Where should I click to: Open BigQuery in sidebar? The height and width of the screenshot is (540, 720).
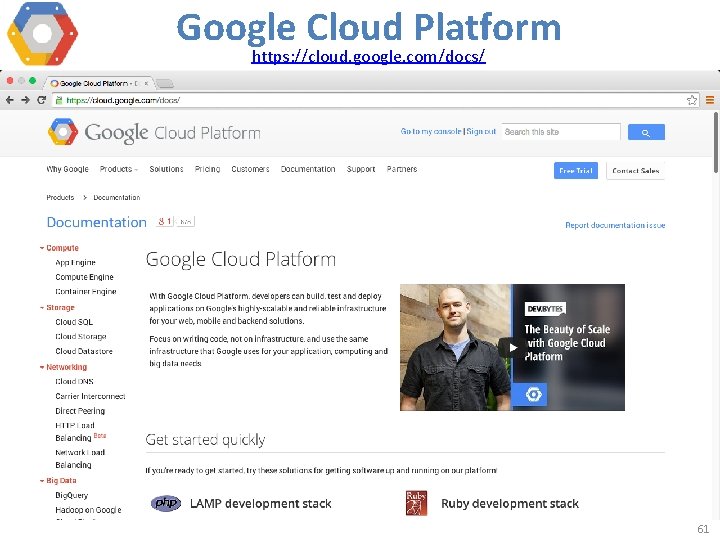[71, 495]
